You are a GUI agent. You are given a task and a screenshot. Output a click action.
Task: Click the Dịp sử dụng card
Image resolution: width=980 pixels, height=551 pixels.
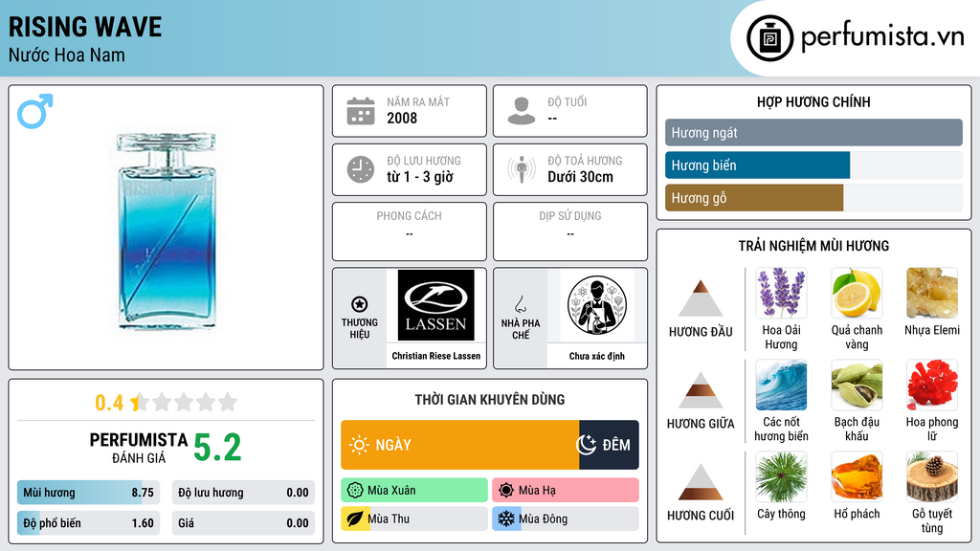click(570, 231)
